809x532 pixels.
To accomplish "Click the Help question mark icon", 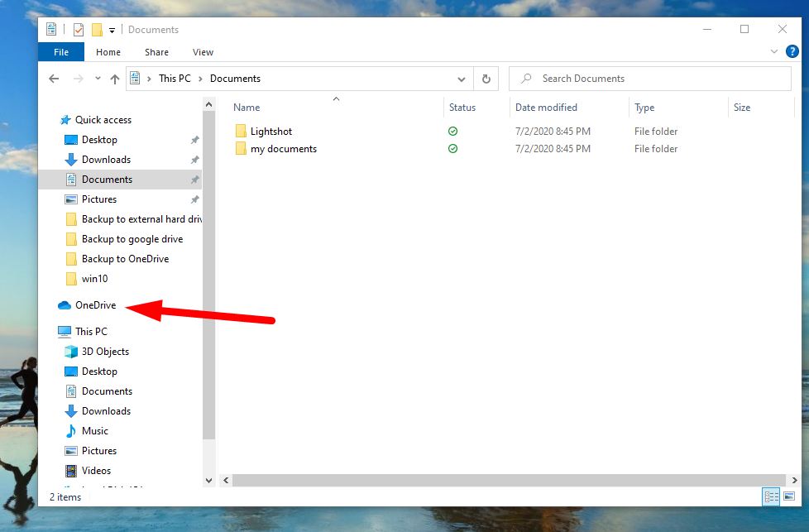I will coord(792,52).
